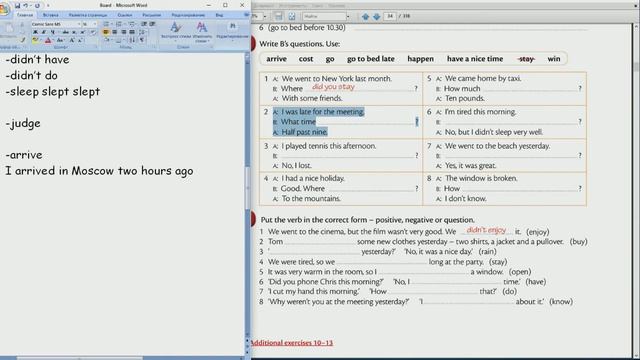Toggle superscript formatting
Image resolution: width=640 pixels, height=360 pixels.
(x=82, y=32)
